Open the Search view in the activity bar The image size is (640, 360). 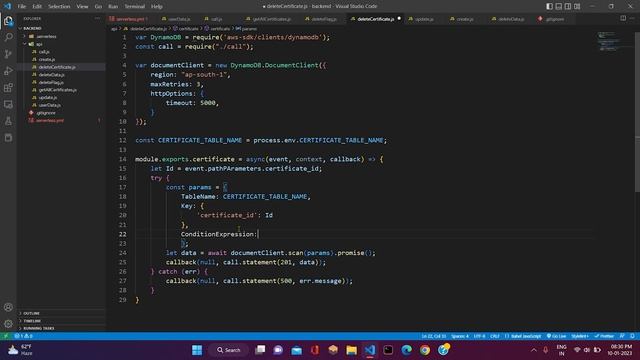coord(8,38)
